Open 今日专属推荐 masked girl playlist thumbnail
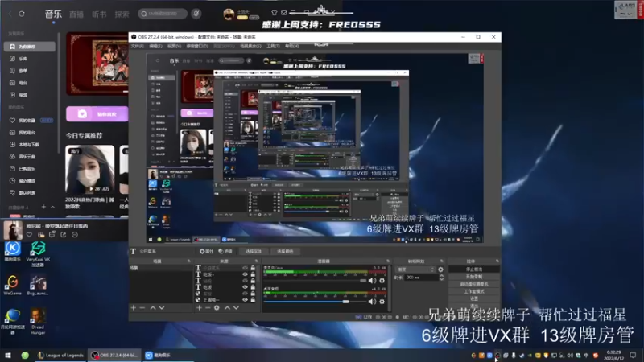The width and height of the screenshot is (644, 362). (x=89, y=169)
